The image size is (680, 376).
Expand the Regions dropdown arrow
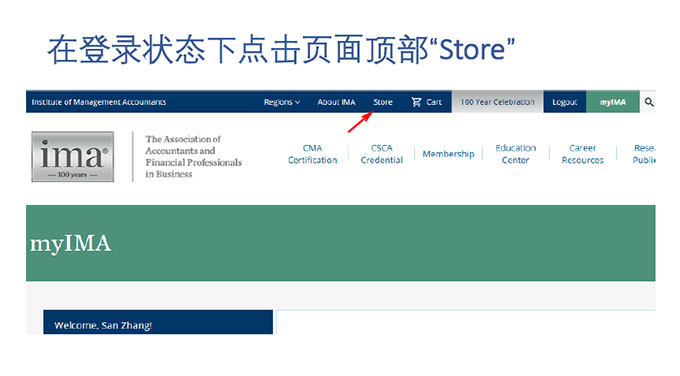pos(298,102)
